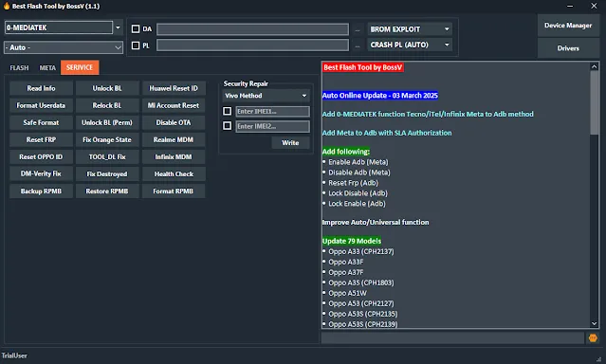Image resolution: width=606 pixels, height=364 pixels.
Task: Click the log panel scrollbar thumb
Action: 595,102
